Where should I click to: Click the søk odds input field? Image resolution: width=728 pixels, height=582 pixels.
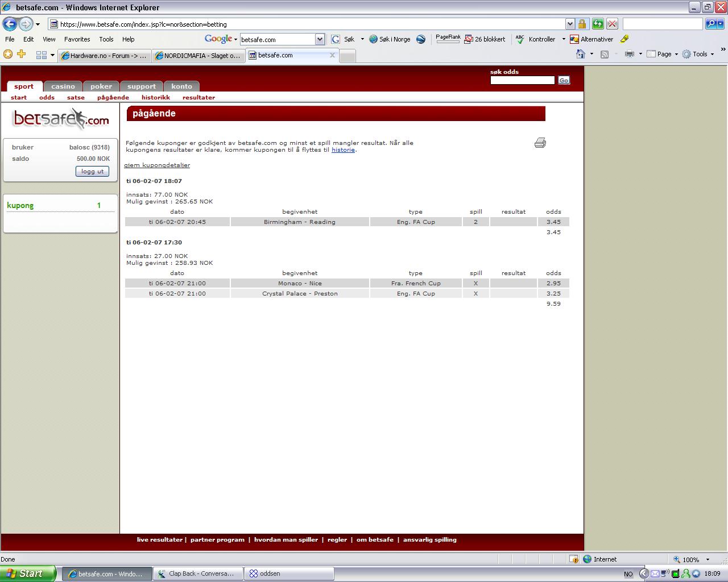[522, 80]
